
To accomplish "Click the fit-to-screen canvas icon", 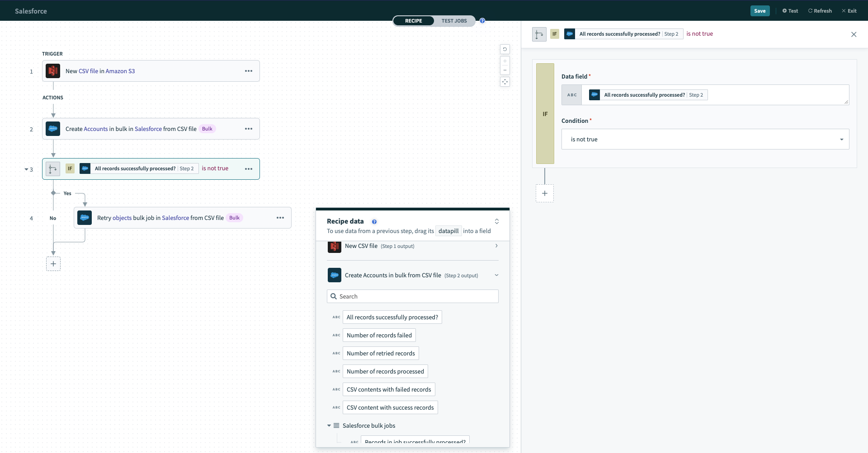I will tap(505, 82).
